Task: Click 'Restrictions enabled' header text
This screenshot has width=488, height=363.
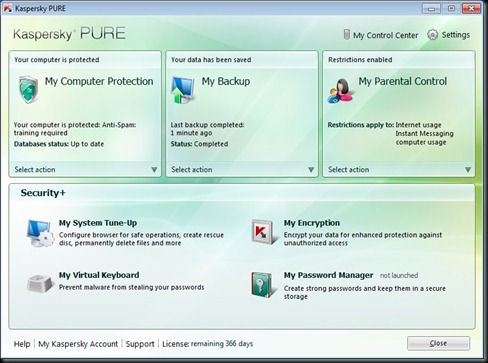Action: point(360,60)
